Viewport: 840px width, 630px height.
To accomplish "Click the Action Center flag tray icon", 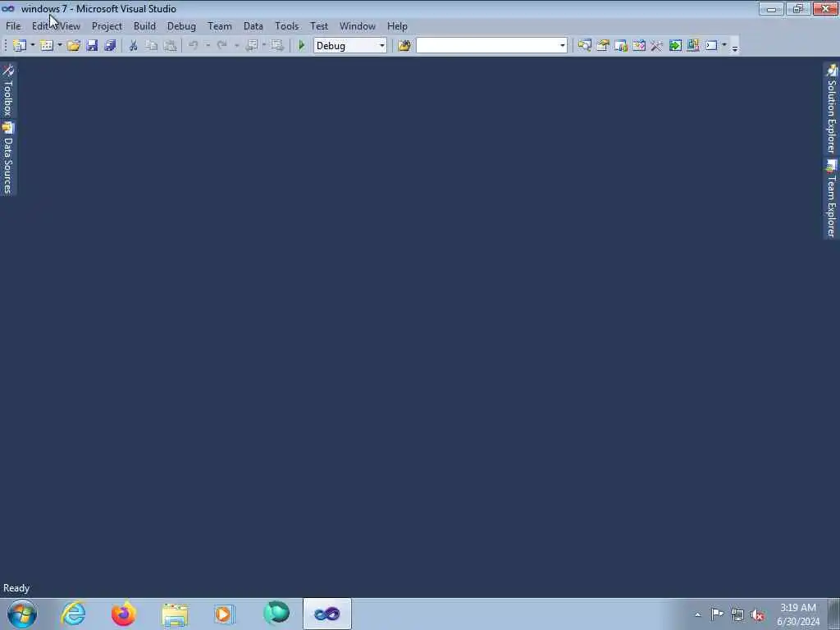I will pyautogui.click(x=717, y=614).
